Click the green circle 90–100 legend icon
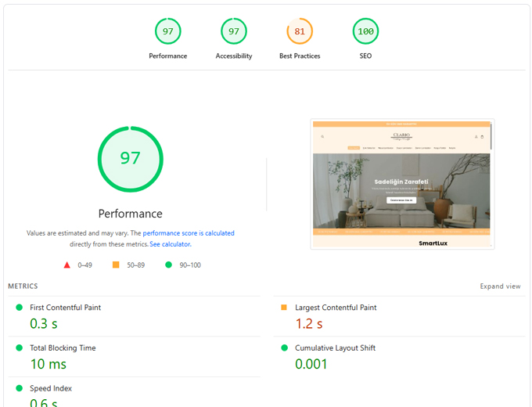 pyautogui.click(x=168, y=265)
